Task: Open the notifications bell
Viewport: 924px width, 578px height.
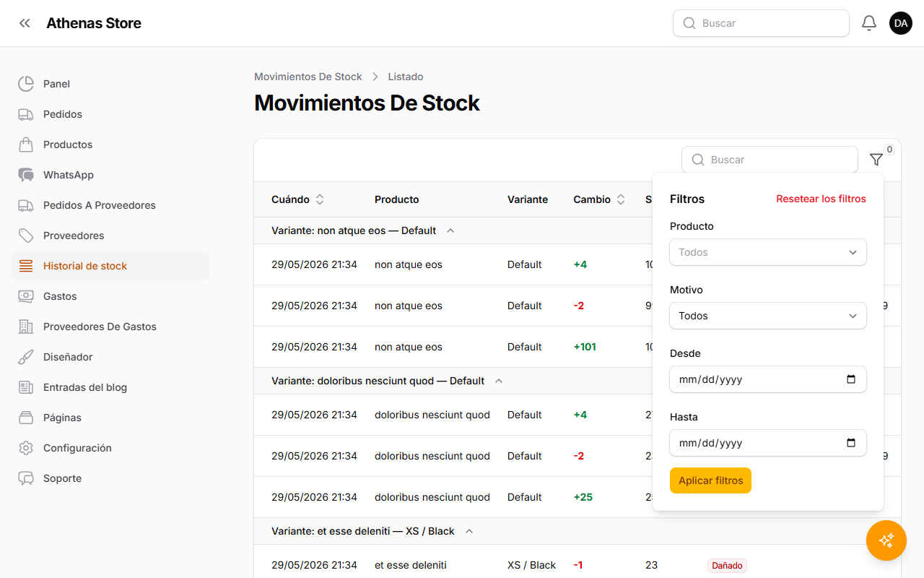Action: (x=869, y=23)
